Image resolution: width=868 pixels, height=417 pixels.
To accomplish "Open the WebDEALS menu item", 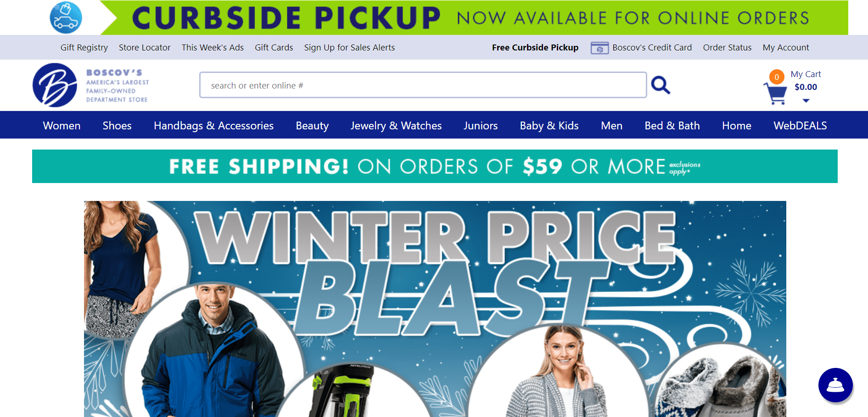I will click(800, 125).
